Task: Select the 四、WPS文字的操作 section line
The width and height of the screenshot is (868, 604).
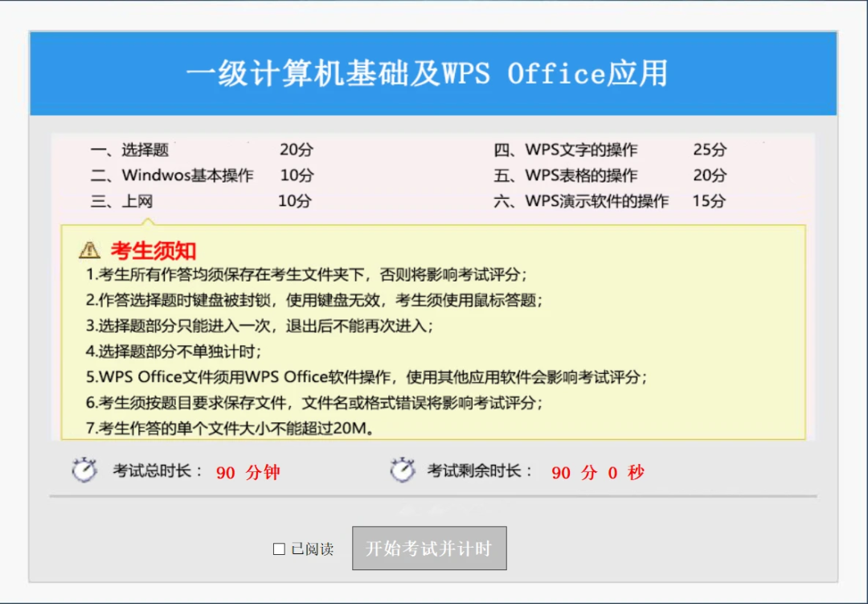Action: pyautogui.click(x=565, y=150)
